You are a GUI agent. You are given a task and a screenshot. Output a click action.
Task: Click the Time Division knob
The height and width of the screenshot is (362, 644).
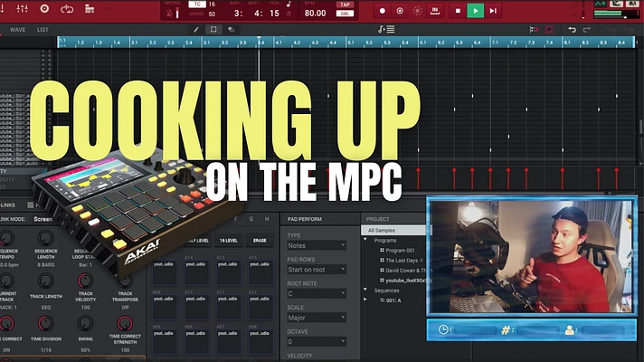tap(45, 323)
